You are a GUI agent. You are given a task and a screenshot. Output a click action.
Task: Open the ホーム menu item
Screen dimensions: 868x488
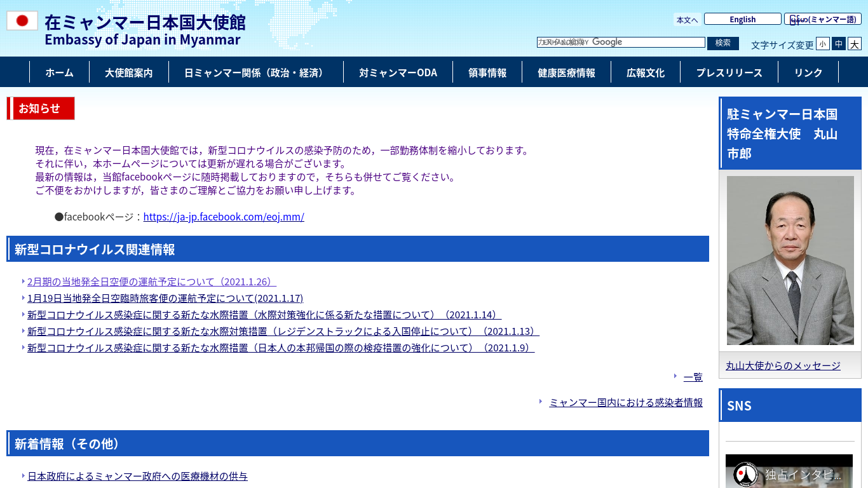(x=59, y=72)
